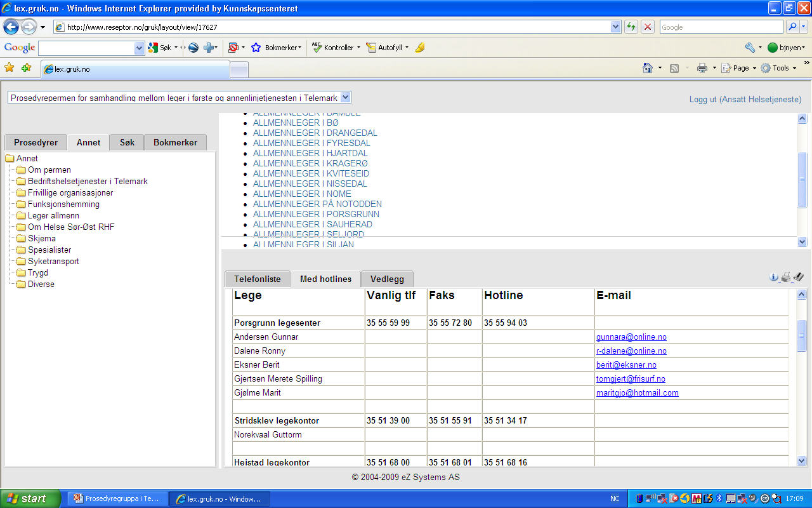Open the Home icon in the command bar
The width and height of the screenshot is (812, 508).
click(x=648, y=68)
